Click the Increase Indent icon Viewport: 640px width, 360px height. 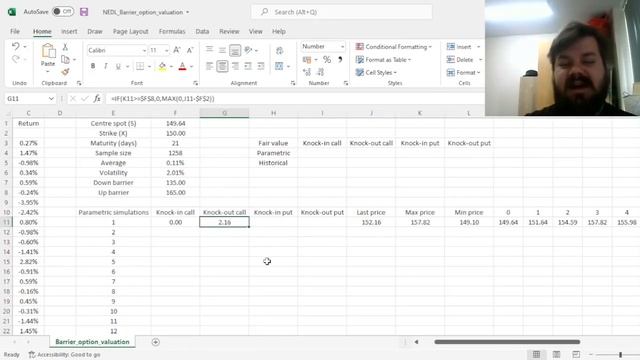pos(261,66)
